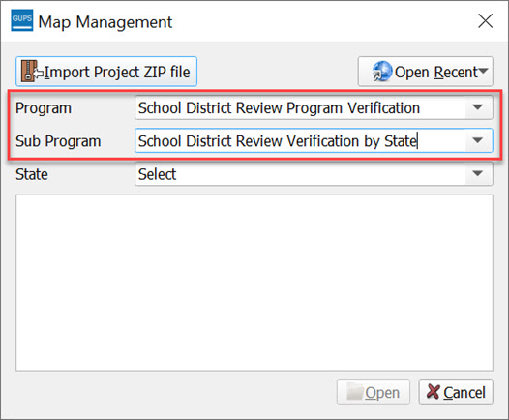Close the Map Management dialog

pyautogui.click(x=486, y=21)
